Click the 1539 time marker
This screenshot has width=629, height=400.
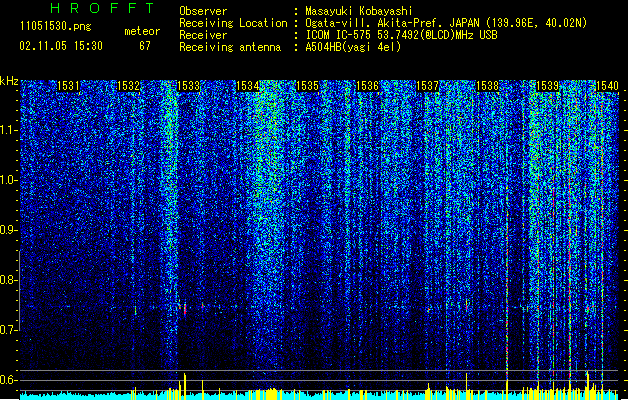547,86
